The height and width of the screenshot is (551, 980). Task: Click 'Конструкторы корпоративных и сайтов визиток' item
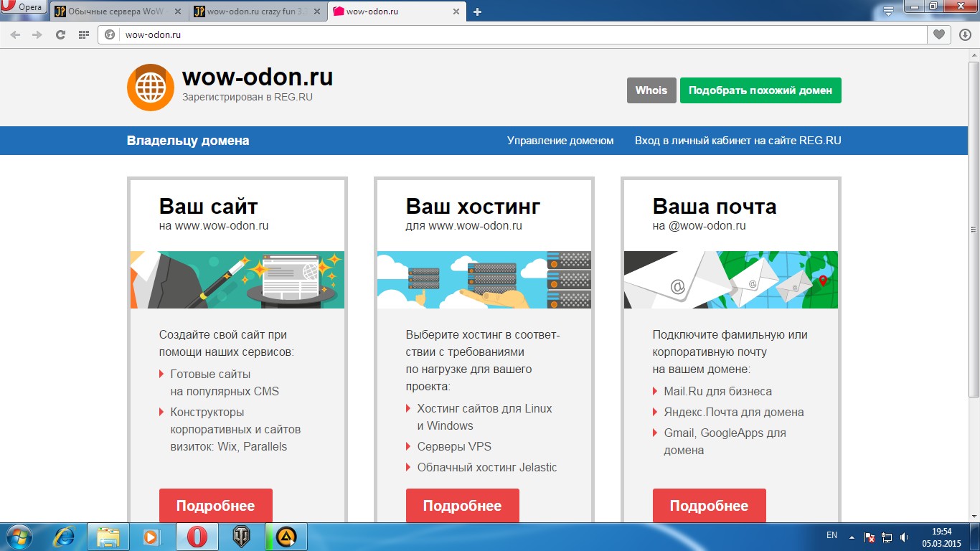(x=235, y=429)
